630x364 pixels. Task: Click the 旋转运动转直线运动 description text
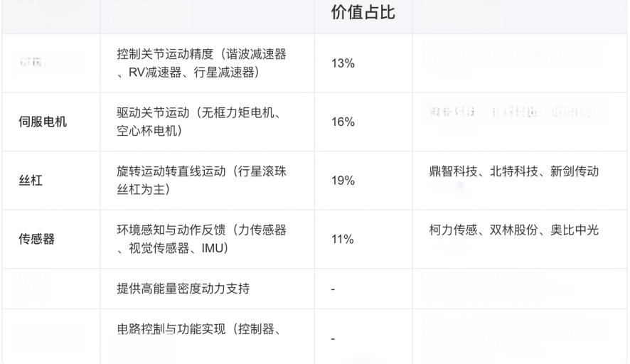171,171
